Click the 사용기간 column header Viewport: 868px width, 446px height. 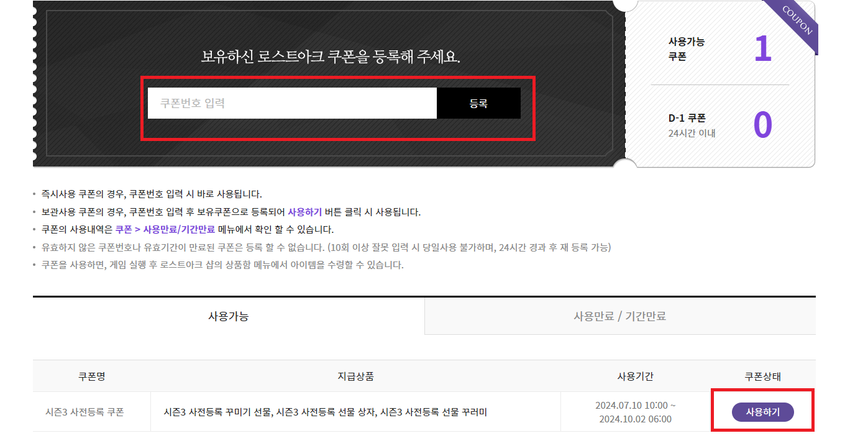click(635, 376)
